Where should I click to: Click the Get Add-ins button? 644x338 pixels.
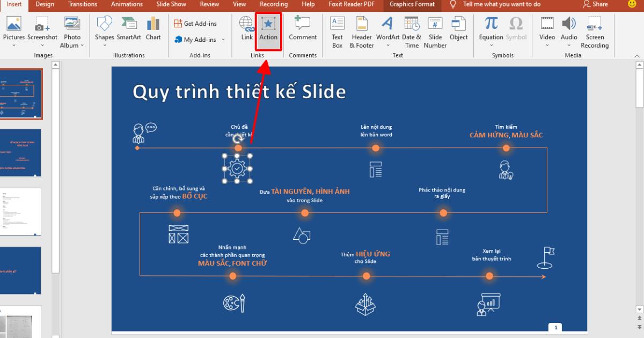(195, 24)
